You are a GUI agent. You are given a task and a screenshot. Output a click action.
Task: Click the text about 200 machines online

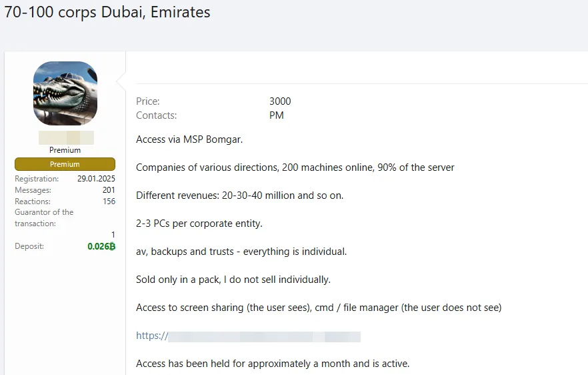pyautogui.click(x=295, y=167)
